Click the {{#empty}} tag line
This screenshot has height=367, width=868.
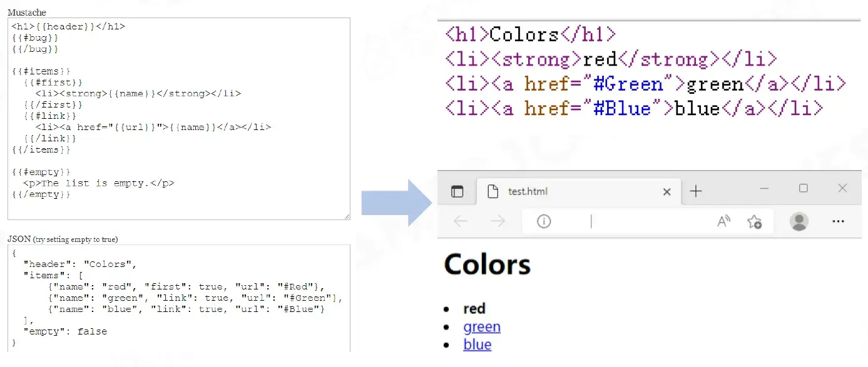point(41,172)
